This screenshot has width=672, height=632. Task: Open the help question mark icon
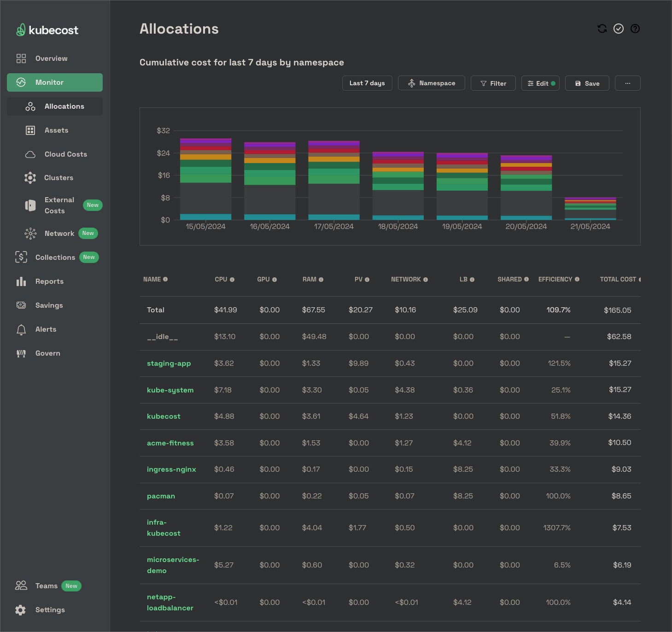point(635,29)
